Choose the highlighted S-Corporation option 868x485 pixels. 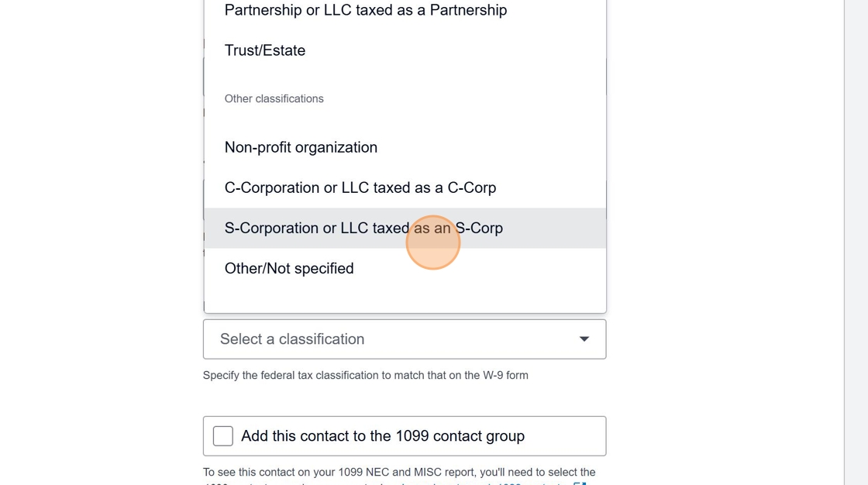point(363,228)
